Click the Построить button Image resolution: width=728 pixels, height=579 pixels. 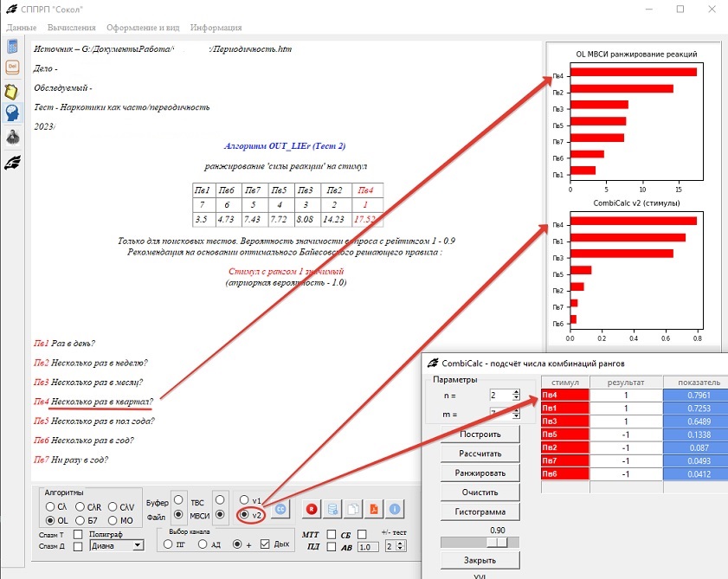480,434
